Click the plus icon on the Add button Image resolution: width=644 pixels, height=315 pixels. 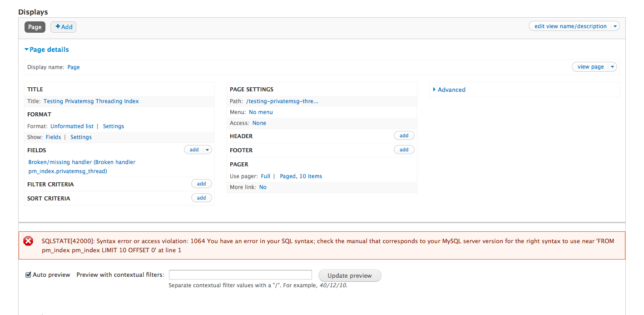(x=58, y=27)
